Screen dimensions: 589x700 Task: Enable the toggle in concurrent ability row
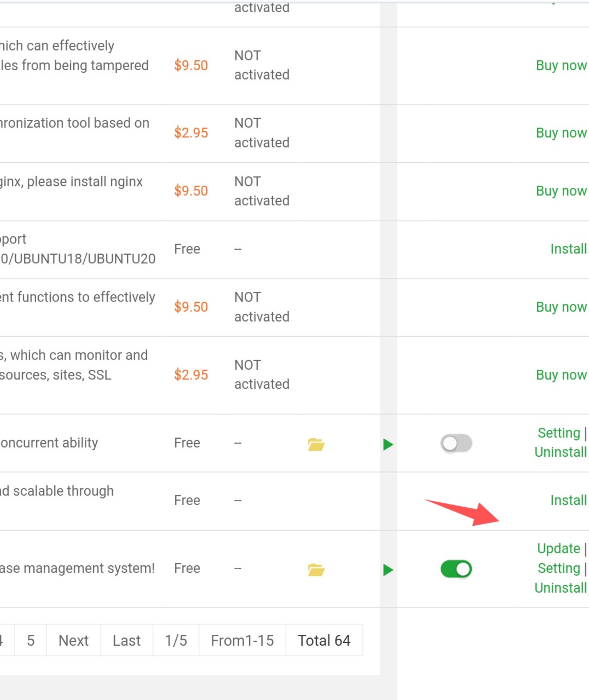pyautogui.click(x=456, y=443)
